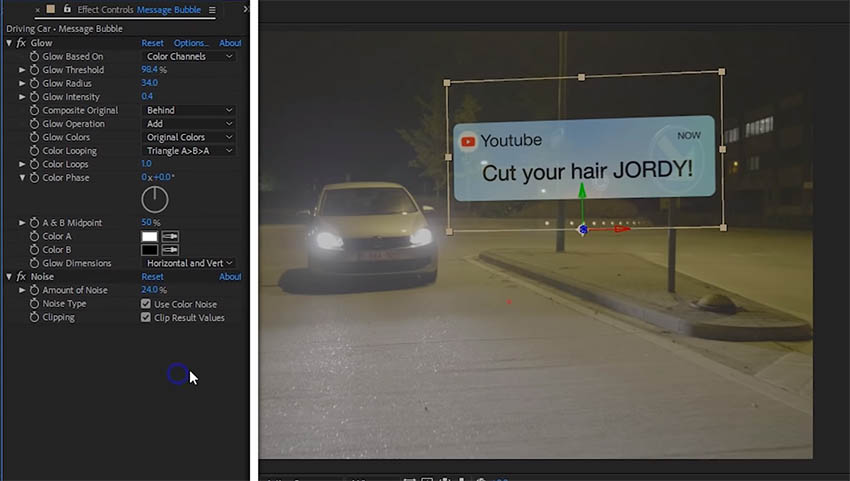Open Glow Based On Color Channels dropdown
The image size is (850, 481).
coord(189,56)
